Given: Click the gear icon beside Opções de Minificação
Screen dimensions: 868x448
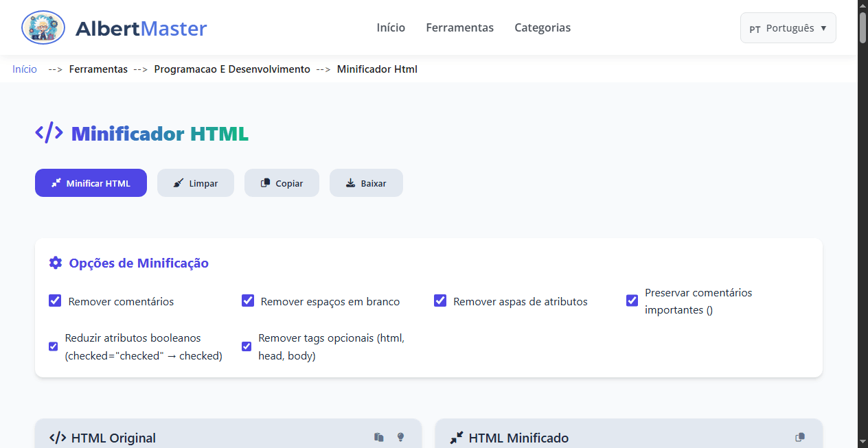Looking at the screenshot, I should (56, 262).
